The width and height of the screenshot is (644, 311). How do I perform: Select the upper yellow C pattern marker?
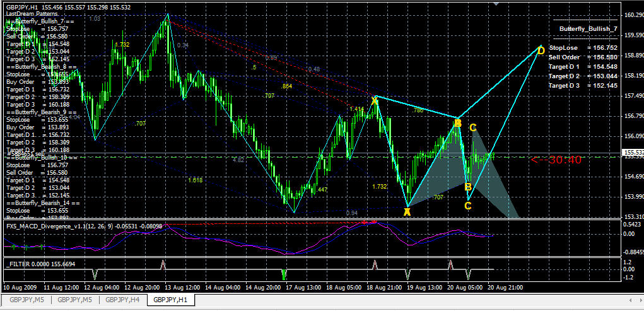point(472,128)
